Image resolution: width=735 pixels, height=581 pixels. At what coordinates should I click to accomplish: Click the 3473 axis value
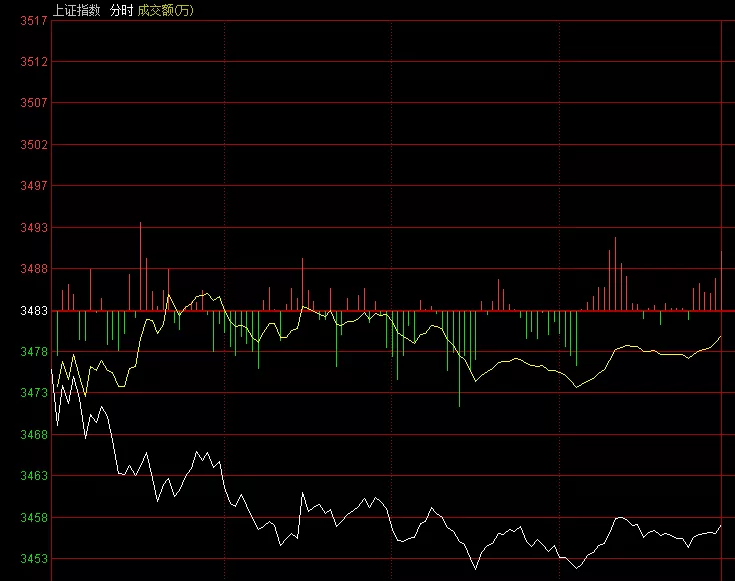coord(34,392)
